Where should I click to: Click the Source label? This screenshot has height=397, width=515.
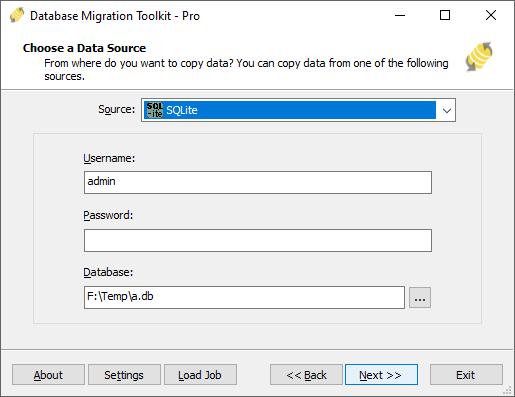[x=116, y=109]
